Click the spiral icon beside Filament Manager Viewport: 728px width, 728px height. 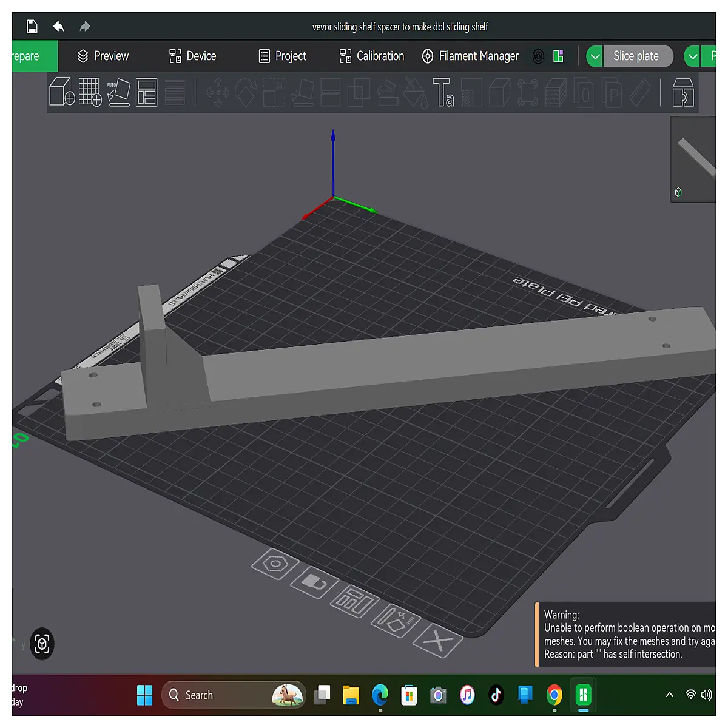538,56
